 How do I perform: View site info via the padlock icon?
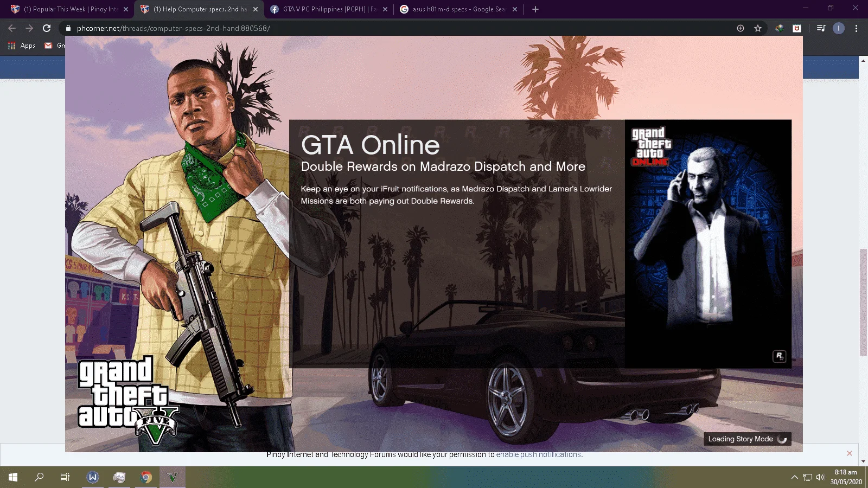[68, 28]
